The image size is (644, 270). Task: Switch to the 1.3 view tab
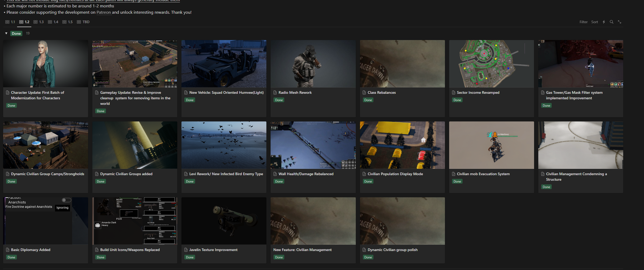(39, 22)
